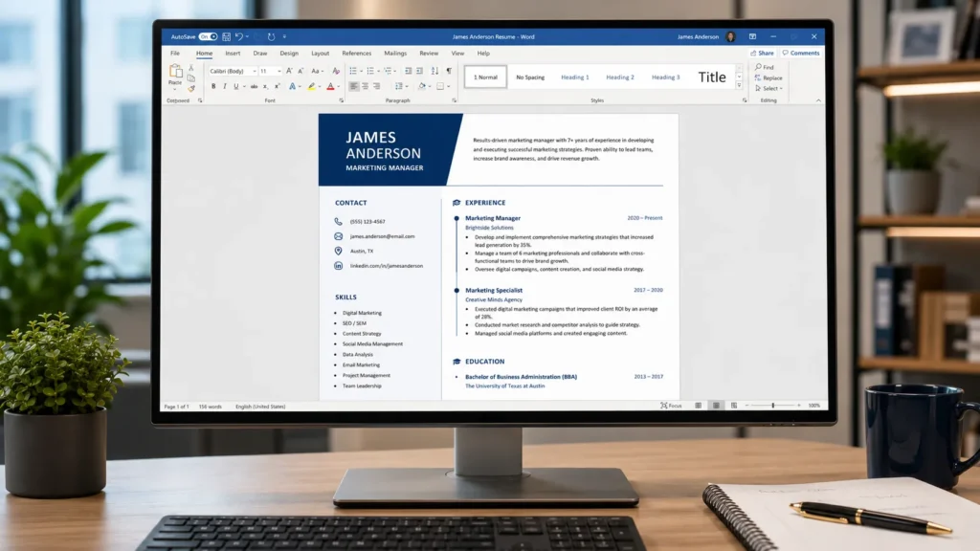Toggle the AutoSave switch
This screenshot has height=551, width=980.
click(x=208, y=37)
